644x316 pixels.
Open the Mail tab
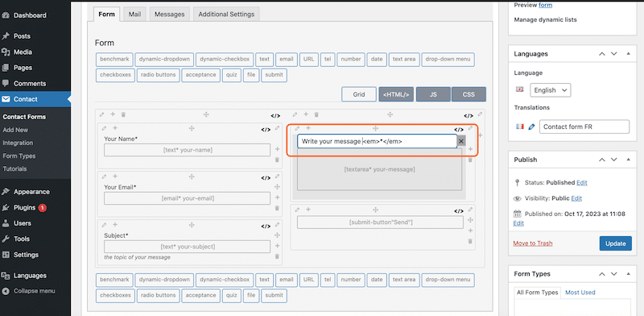tap(134, 14)
